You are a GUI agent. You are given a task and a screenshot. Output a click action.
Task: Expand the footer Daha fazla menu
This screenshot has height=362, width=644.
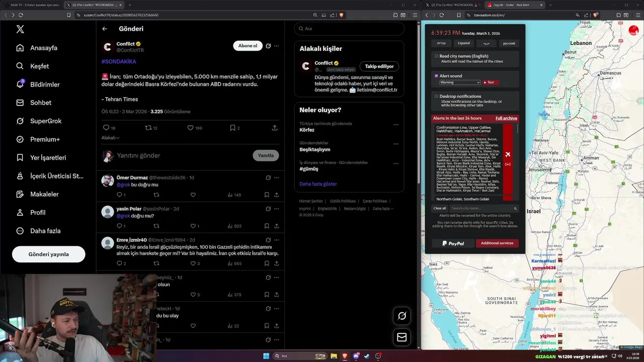click(383, 209)
